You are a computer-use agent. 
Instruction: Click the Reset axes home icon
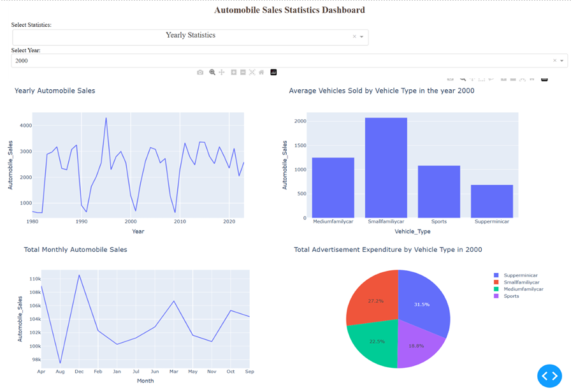(x=261, y=73)
